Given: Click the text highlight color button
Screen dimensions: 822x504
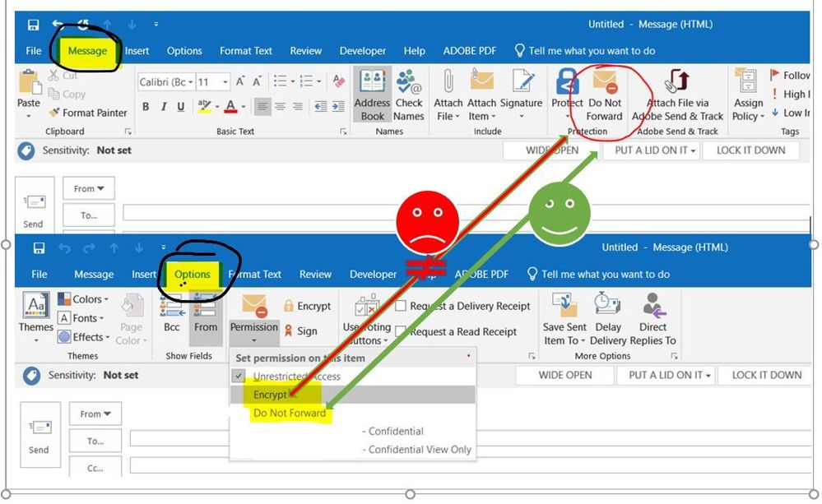Looking at the screenshot, I should 204,106.
